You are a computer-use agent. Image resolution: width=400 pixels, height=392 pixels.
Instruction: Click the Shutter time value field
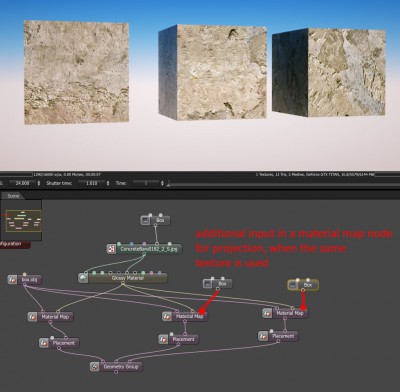(92, 183)
